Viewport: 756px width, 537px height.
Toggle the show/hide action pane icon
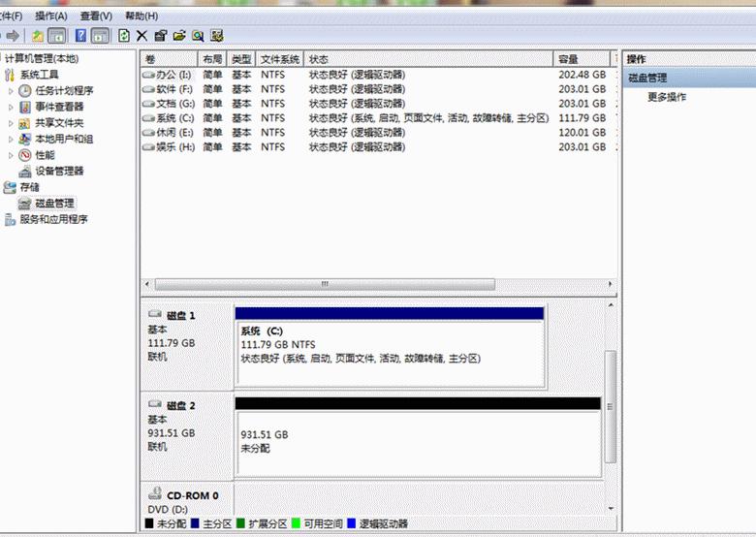[100, 36]
